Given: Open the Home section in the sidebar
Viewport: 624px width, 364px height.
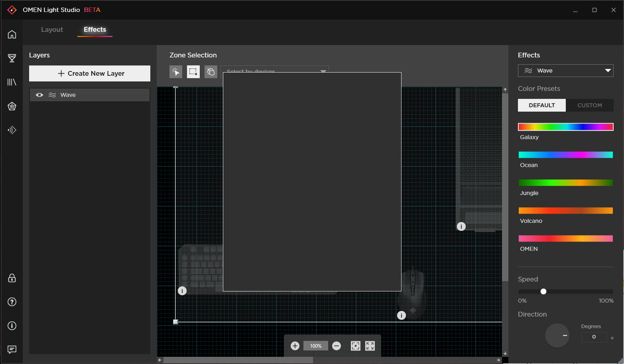Looking at the screenshot, I should 12,34.
